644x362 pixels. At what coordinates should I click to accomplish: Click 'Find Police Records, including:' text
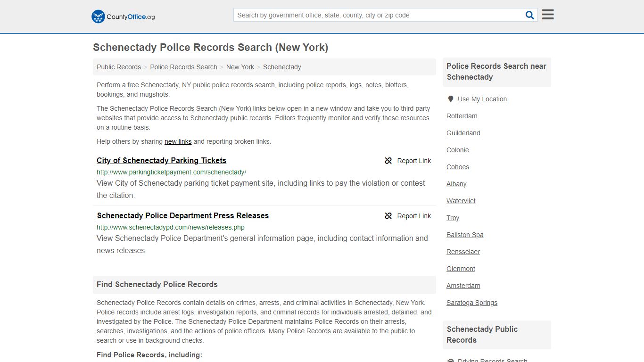[x=149, y=355]
